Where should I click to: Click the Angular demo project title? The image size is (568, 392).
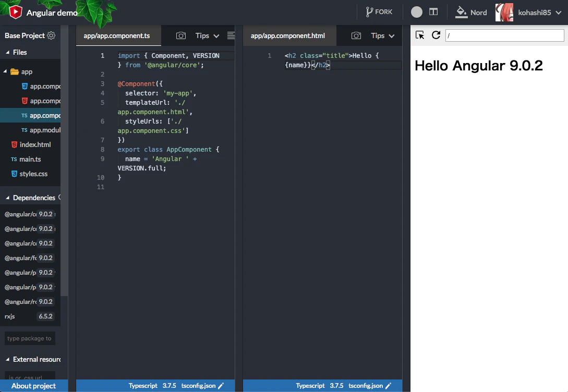[52, 13]
